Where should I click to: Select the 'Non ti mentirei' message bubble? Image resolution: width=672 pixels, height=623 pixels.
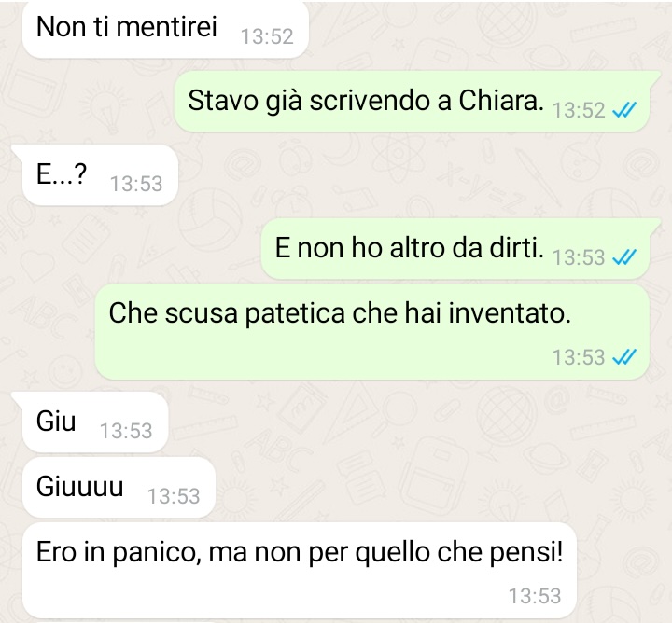click(165, 29)
